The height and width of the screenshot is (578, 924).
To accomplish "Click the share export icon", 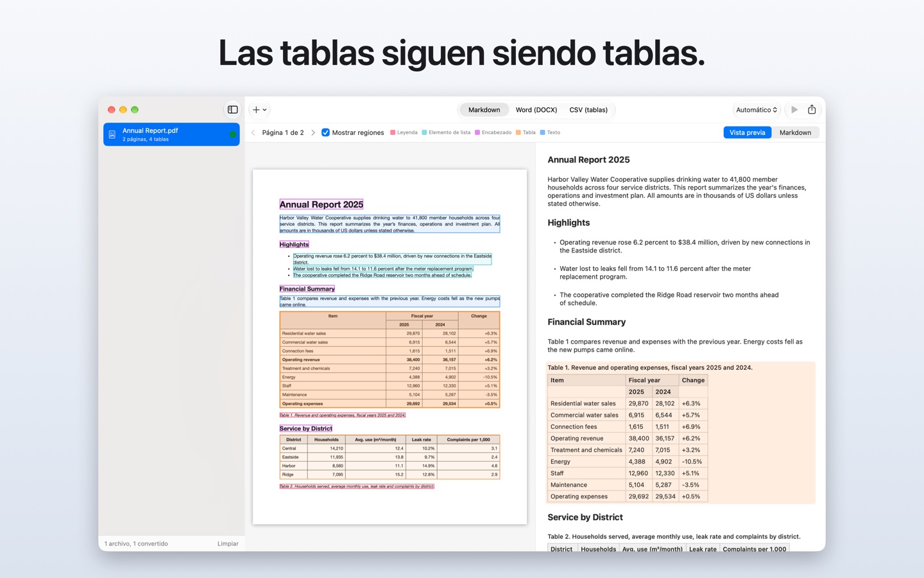I will pos(812,110).
